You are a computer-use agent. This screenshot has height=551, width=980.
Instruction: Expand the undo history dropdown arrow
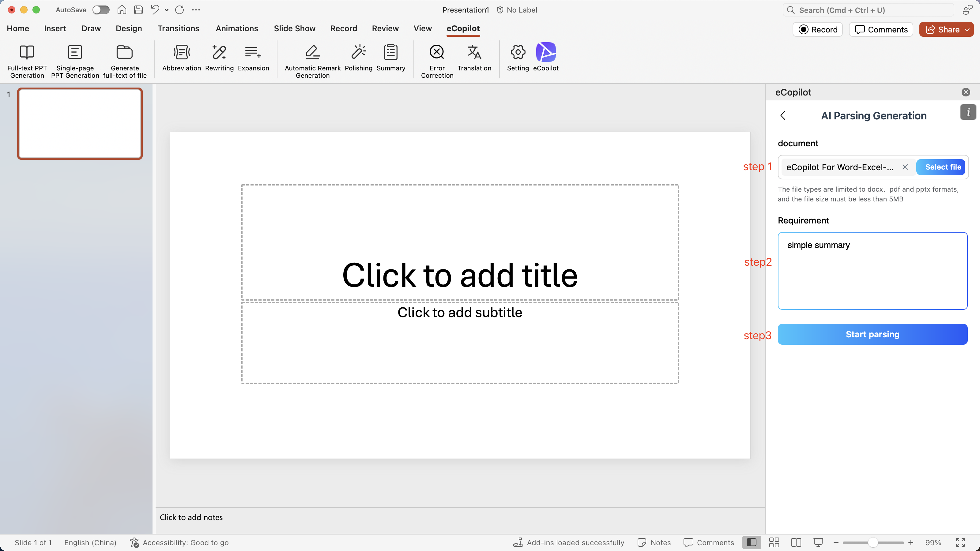click(x=167, y=10)
